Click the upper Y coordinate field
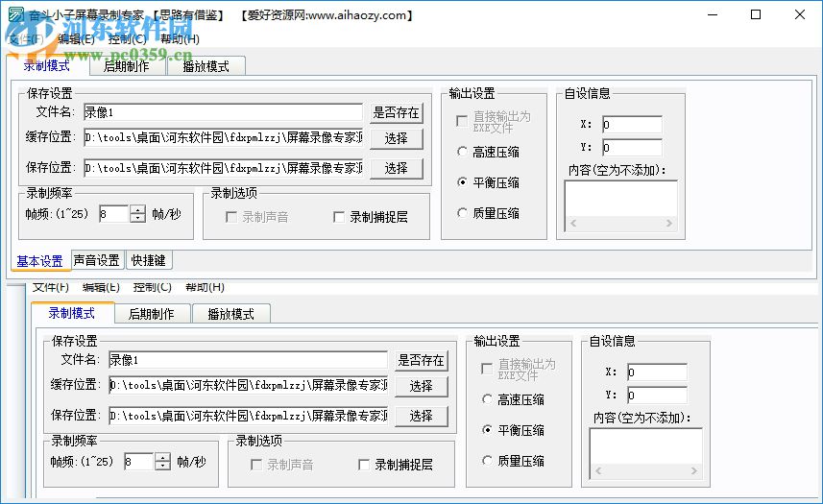823x504 pixels. 632,148
